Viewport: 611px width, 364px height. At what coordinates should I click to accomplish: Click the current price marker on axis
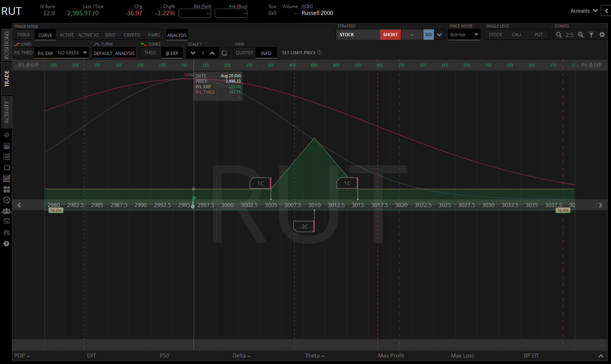(x=193, y=206)
